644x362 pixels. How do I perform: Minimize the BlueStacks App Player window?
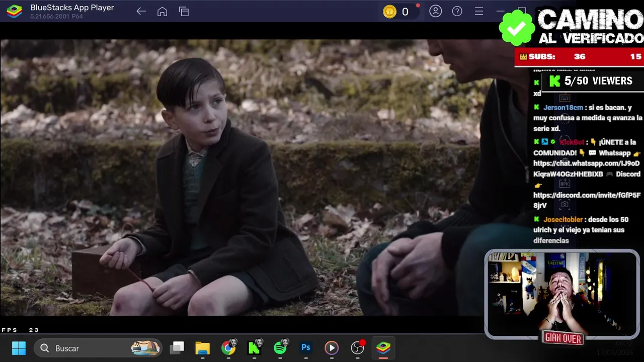[500, 11]
